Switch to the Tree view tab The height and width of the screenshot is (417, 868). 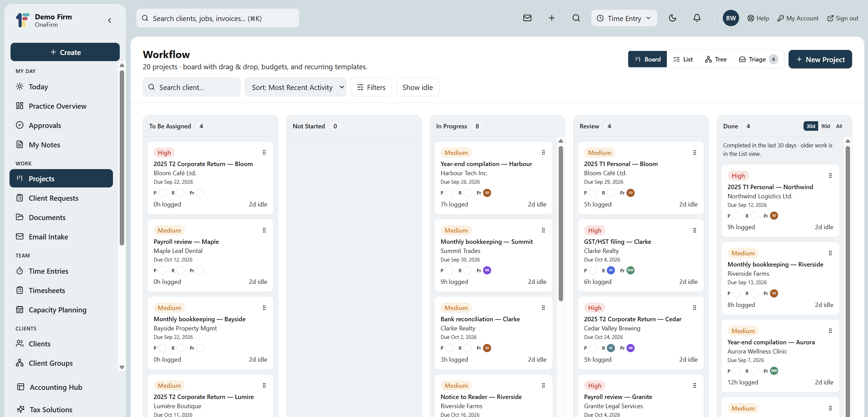click(716, 59)
